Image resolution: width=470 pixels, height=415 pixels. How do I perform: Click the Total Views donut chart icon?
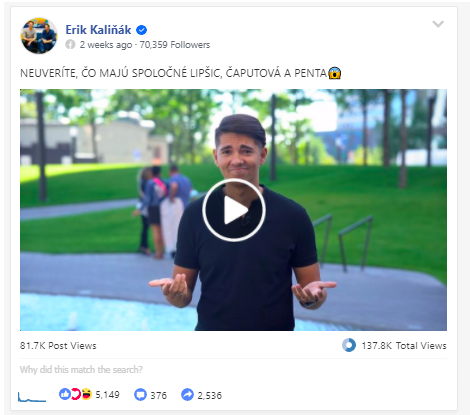[x=349, y=345]
